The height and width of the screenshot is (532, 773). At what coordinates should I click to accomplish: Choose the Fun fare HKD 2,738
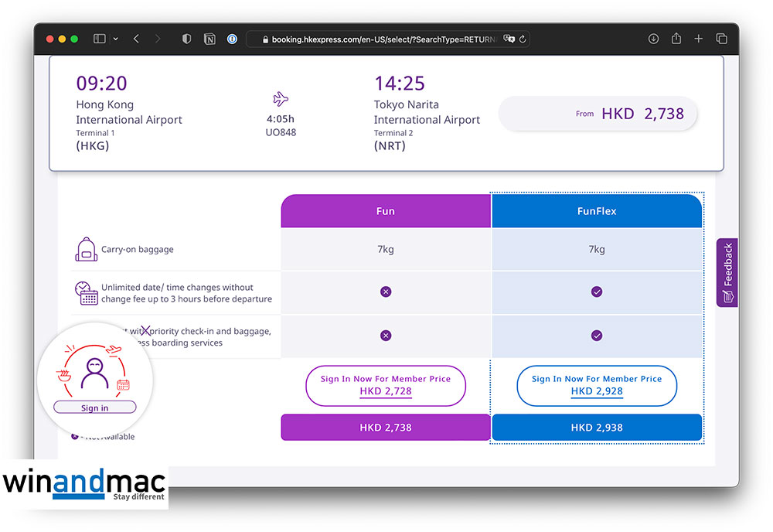[385, 428]
